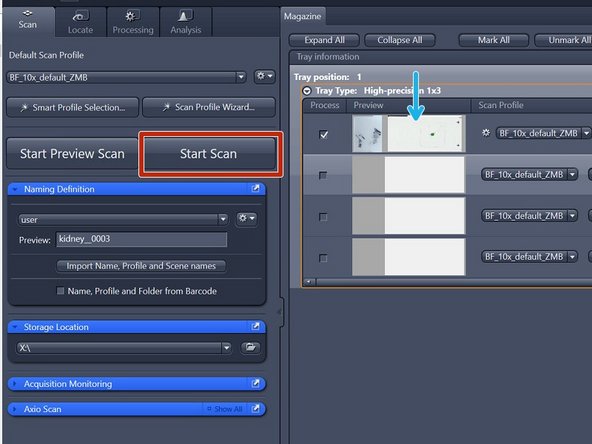Click the Start Scan button
The height and width of the screenshot is (444, 592).
coord(208,154)
